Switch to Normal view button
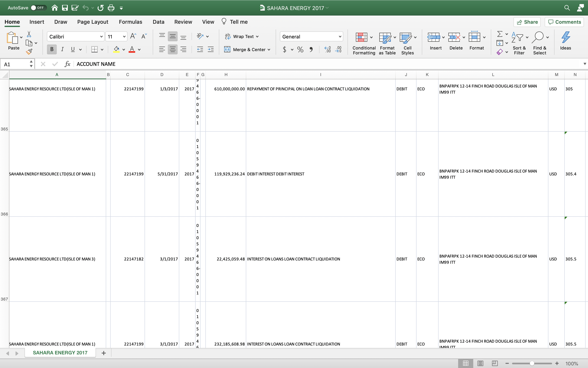Image resolution: width=588 pixels, height=368 pixels. pos(465,363)
